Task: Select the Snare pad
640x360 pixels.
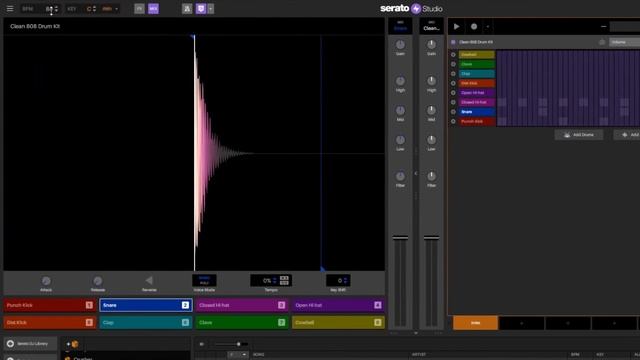Action: point(146,305)
